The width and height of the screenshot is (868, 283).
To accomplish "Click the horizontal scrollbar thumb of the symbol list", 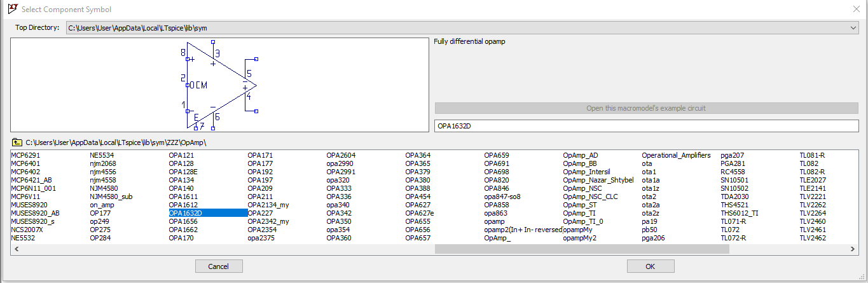I will (582, 249).
